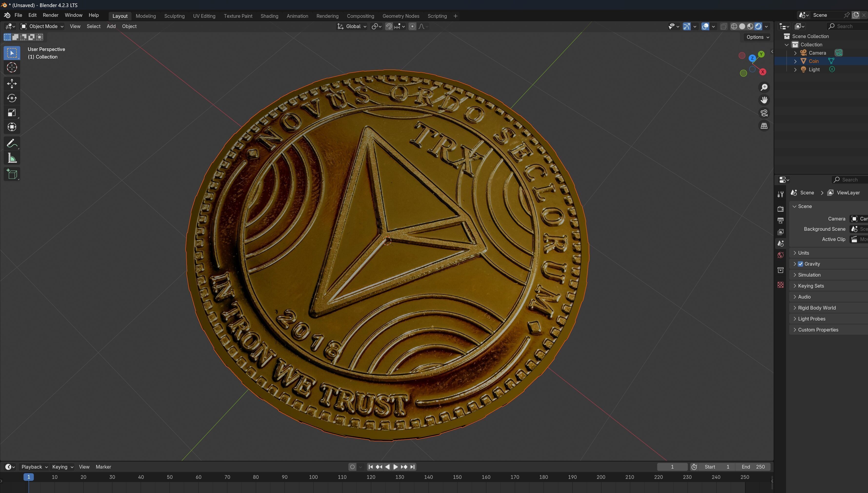
Task: Click the Light data icon in outliner
Action: tap(832, 70)
